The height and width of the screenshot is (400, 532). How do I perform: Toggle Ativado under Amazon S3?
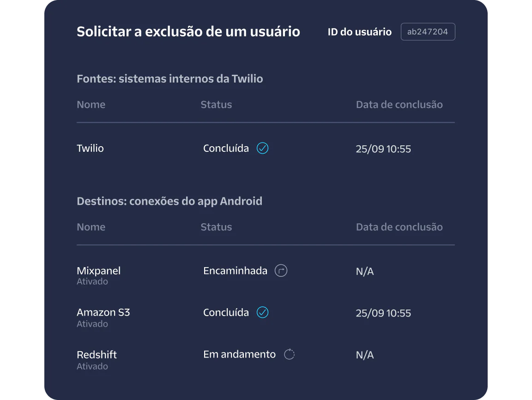[x=92, y=323]
